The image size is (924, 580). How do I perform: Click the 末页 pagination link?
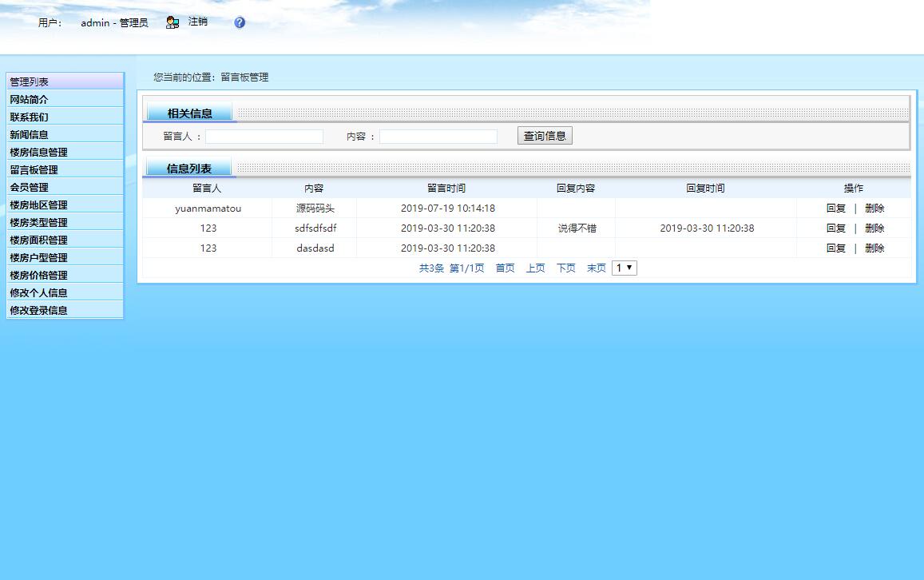click(x=596, y=268)
